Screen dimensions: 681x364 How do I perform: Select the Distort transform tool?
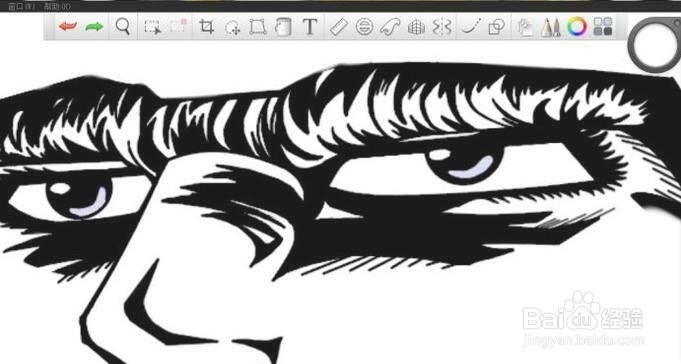[x=258, y=27]
